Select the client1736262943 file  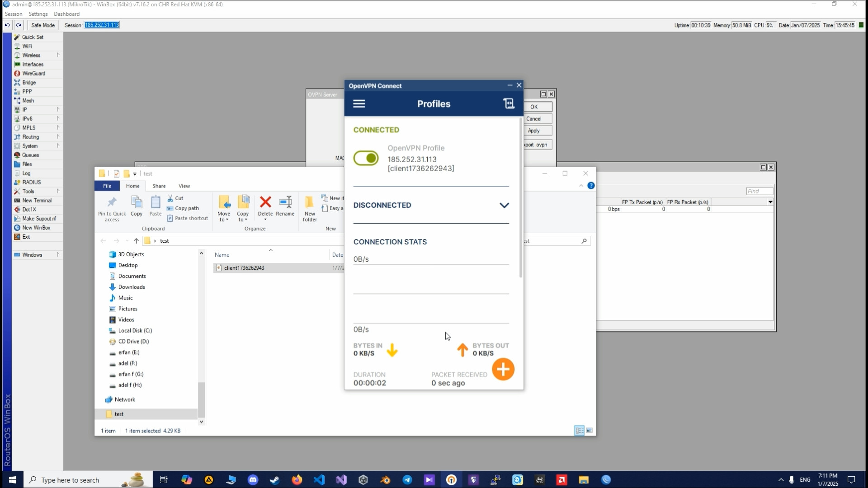(244, 268)
